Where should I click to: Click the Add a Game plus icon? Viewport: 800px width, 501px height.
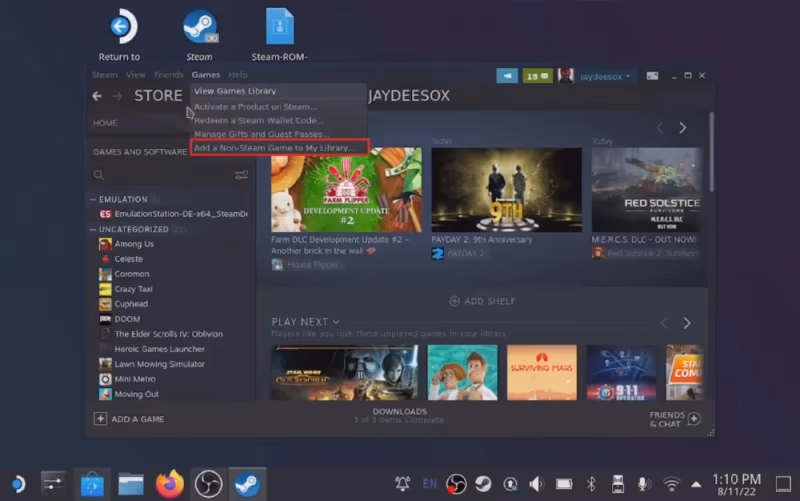tap(100, 419)
